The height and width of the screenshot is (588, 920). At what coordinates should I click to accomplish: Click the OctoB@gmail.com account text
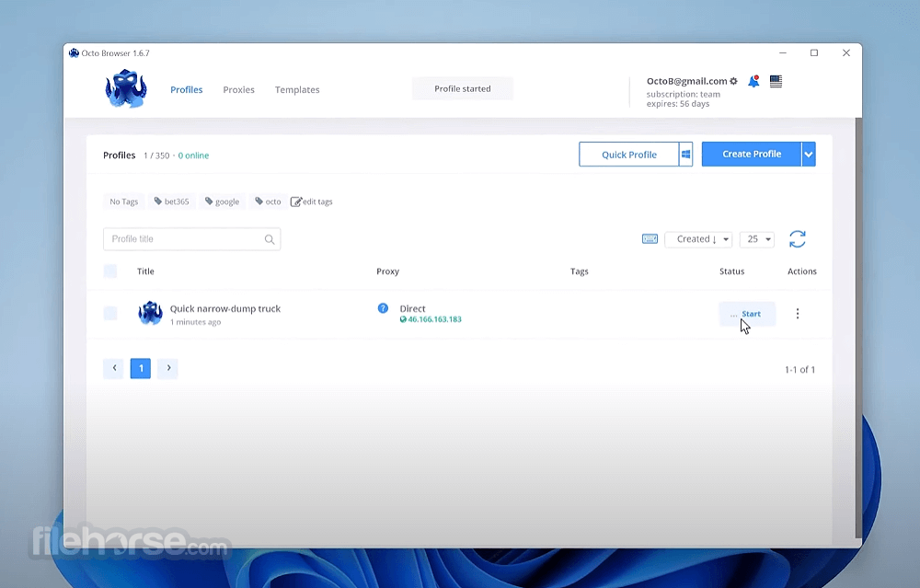(x=686, y=81)
